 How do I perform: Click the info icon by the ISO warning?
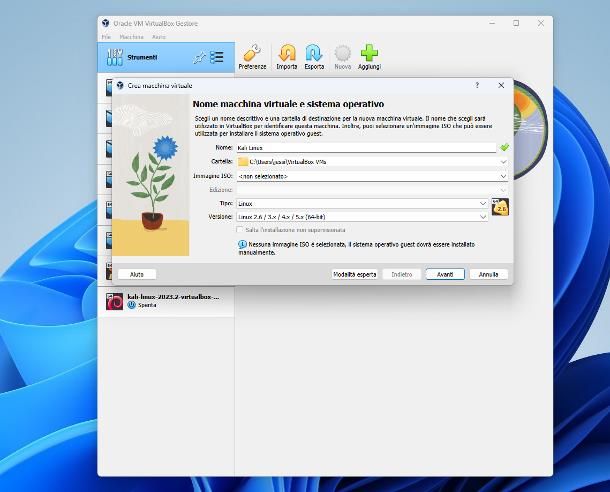point(242,244)
